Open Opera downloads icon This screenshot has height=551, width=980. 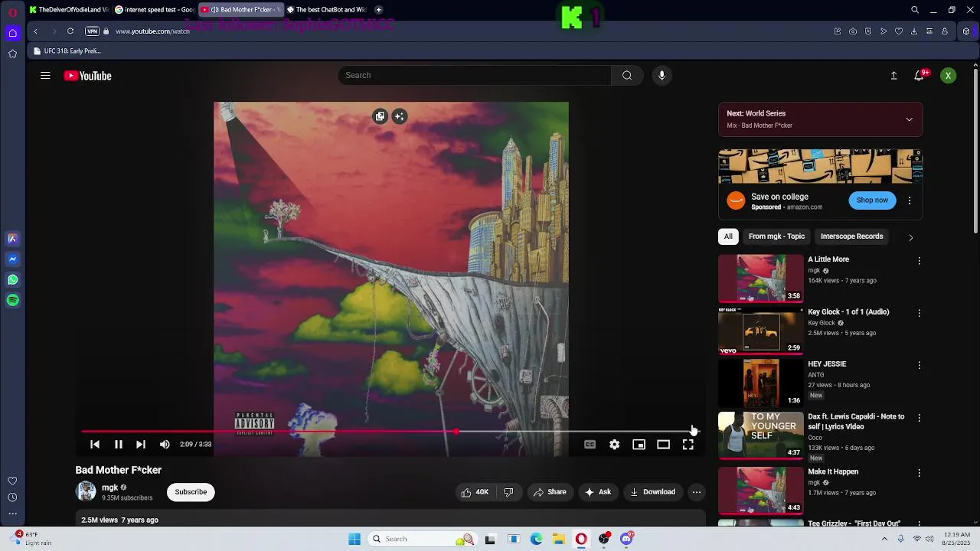(x=914, y=31)
